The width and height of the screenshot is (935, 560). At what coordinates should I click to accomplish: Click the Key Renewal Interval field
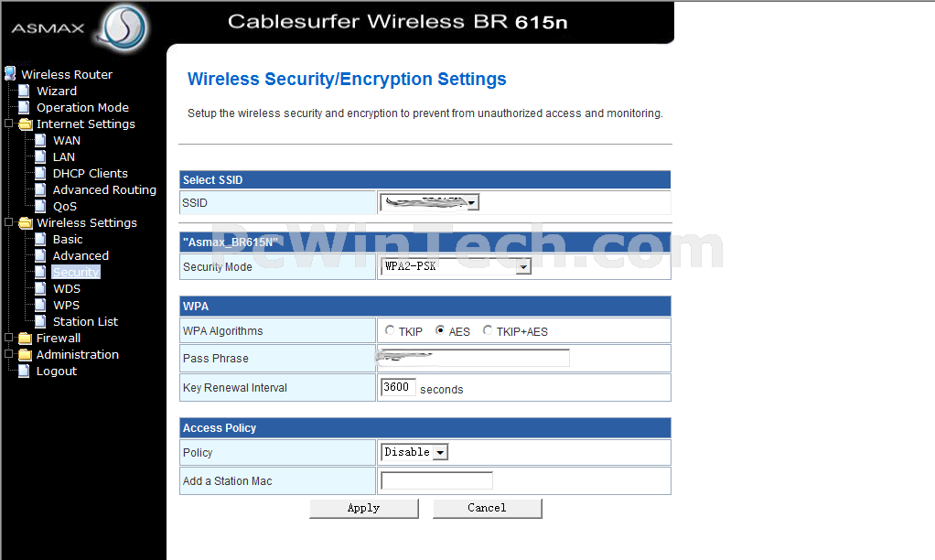tap(398, 387)
